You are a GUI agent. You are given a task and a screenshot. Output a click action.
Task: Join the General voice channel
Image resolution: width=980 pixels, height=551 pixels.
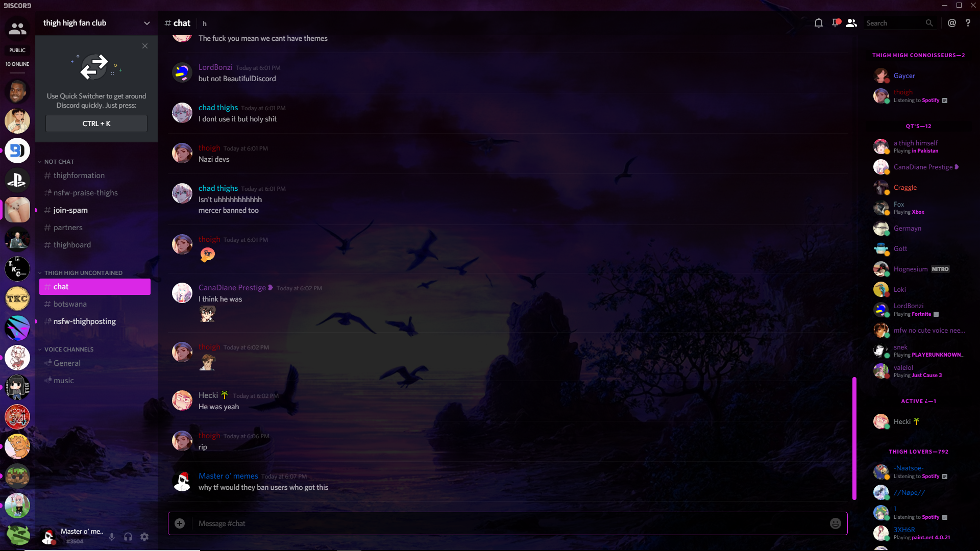(67, 363)
